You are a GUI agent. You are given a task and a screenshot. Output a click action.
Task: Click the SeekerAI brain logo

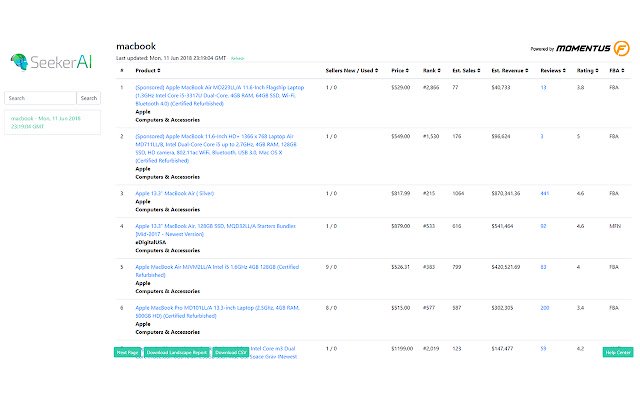point(19,62)
